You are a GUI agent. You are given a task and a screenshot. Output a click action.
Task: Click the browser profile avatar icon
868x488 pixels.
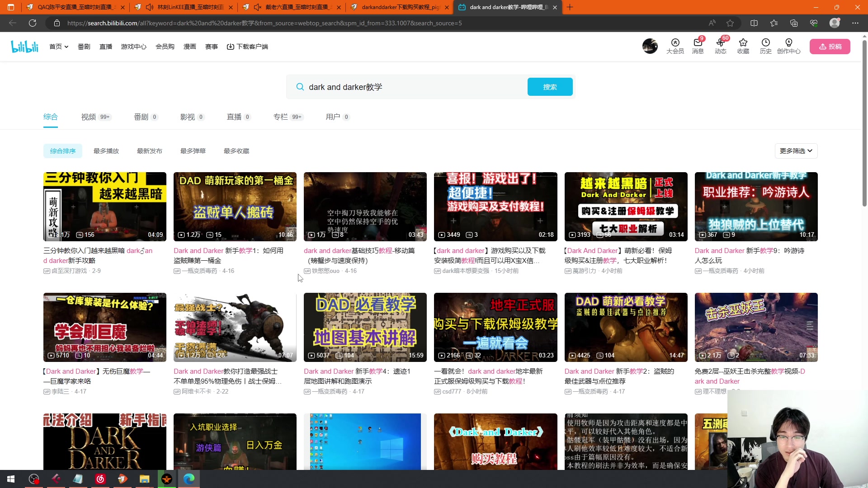point(835,23)
